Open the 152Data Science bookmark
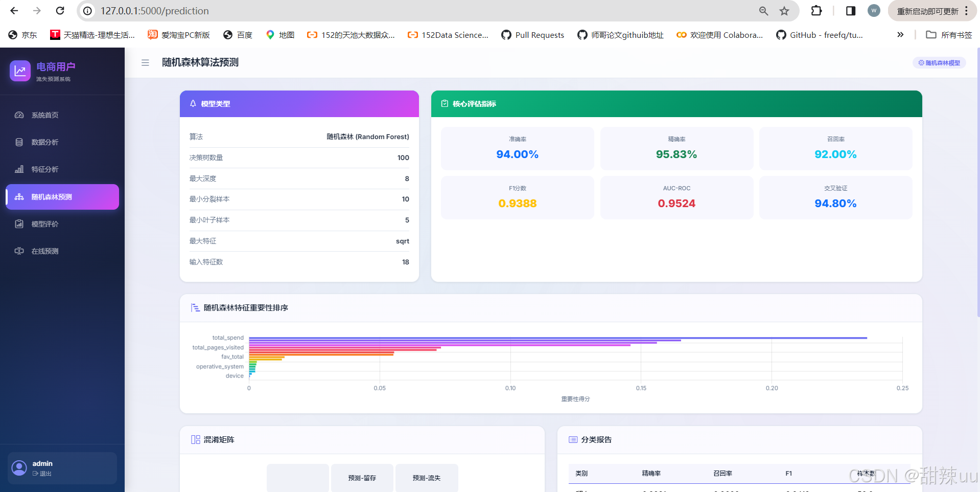The width and height of the screenshot is (980, 492). (x=448, y=35)
